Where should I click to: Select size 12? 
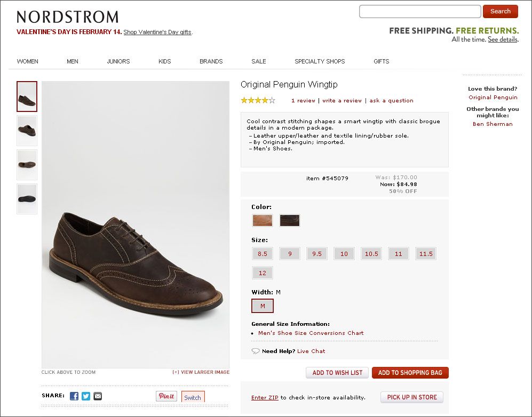263,273
